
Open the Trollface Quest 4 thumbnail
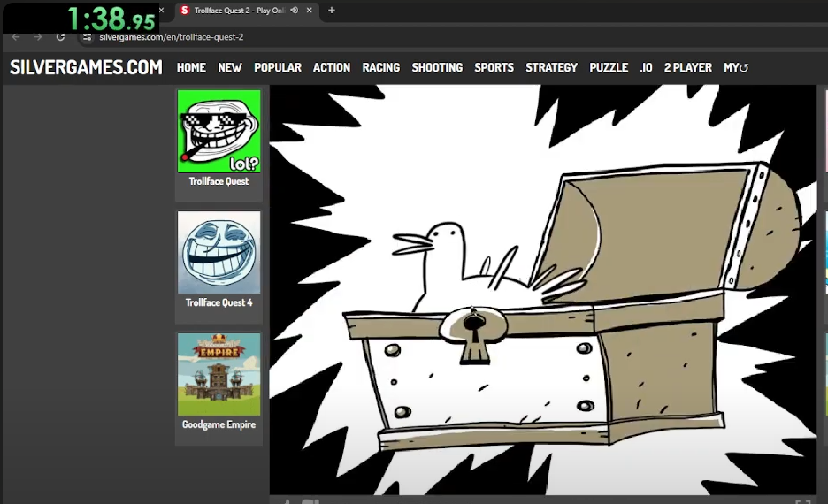(x=218, y=252)
